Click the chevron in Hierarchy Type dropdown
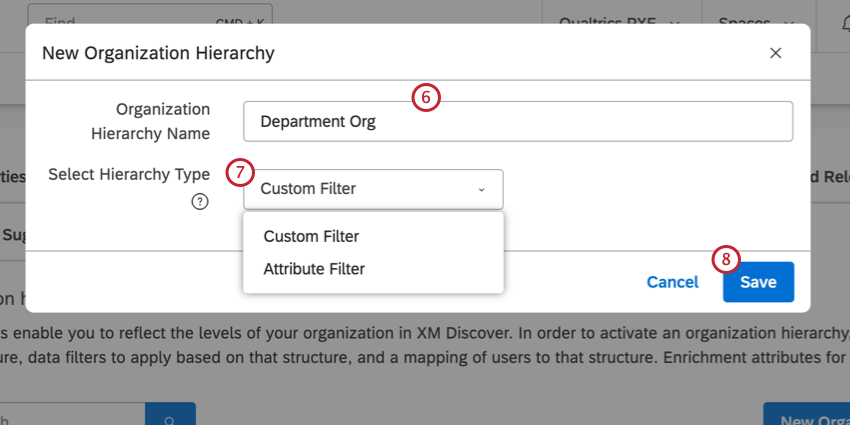The height and width of the screenshot is (425, 850). 481,189
